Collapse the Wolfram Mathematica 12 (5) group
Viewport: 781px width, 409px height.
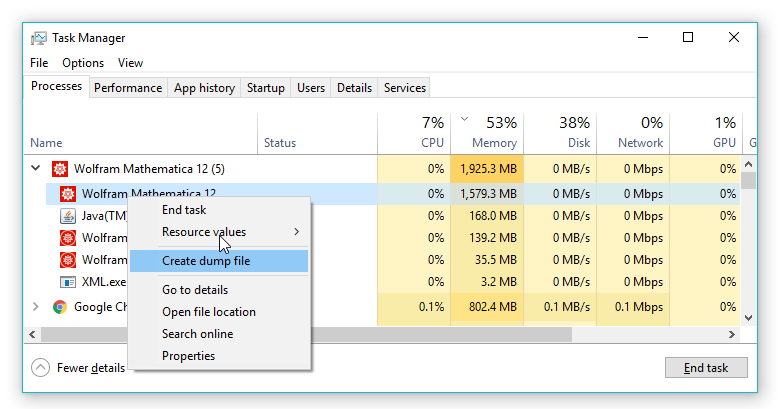click(x=36, y=168)
